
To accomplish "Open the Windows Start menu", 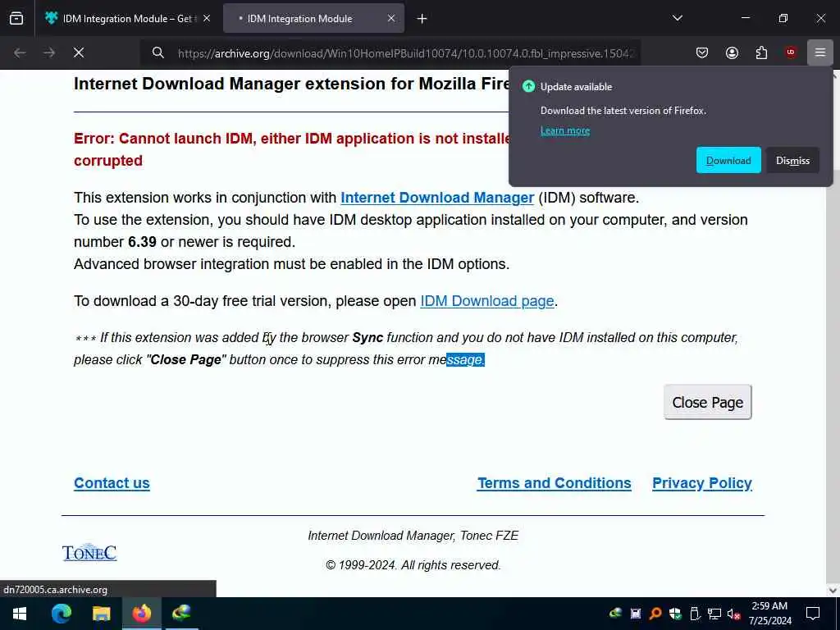I will pos(20,614).
